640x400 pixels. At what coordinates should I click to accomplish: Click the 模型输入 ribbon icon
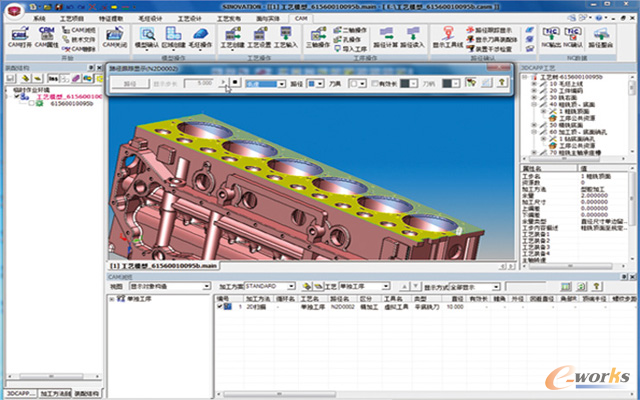(146, 34)
